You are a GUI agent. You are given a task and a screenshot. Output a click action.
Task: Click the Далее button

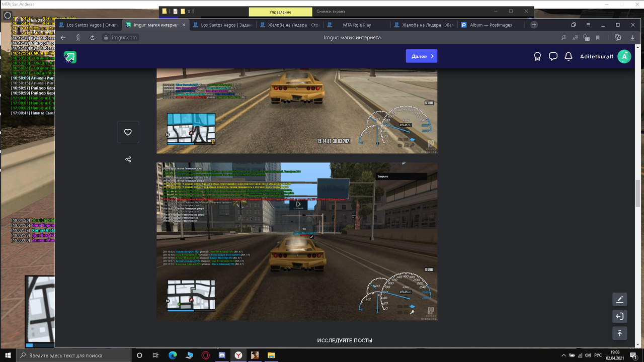click(x=422, y=56)
